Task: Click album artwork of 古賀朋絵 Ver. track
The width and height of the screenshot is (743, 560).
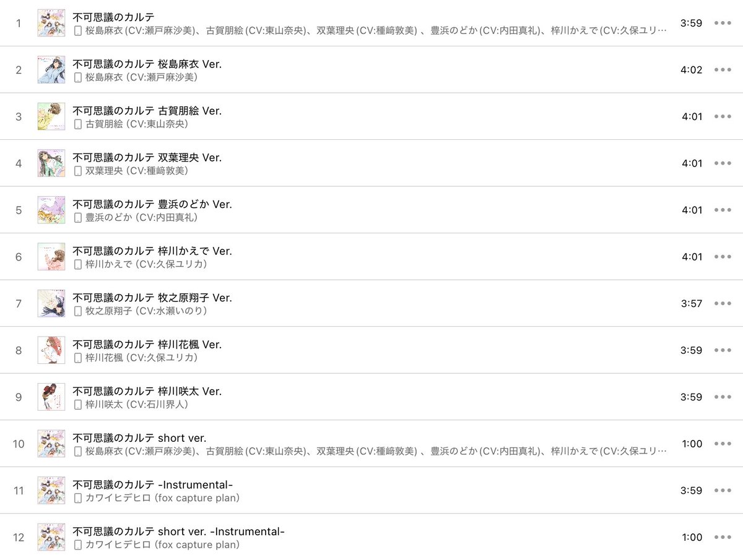Action: pyautogui.click(x=51, y=116)
